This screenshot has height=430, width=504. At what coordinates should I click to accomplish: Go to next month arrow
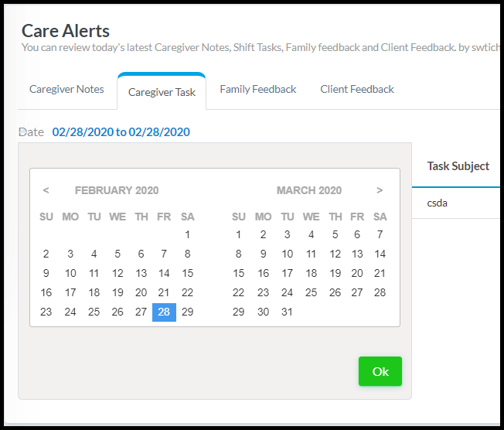click(380, 190)
